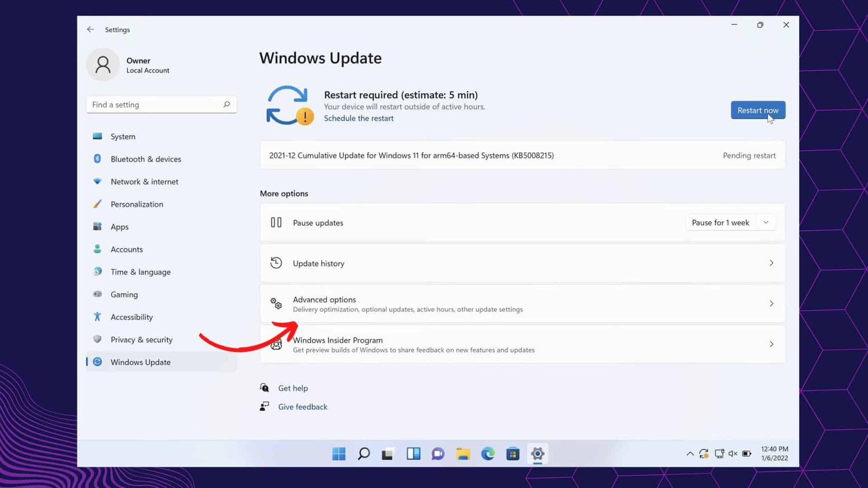Launch Microsoft Edge from taskbar
The width and height of the screenshot is (868, 488).
(488, 454)
